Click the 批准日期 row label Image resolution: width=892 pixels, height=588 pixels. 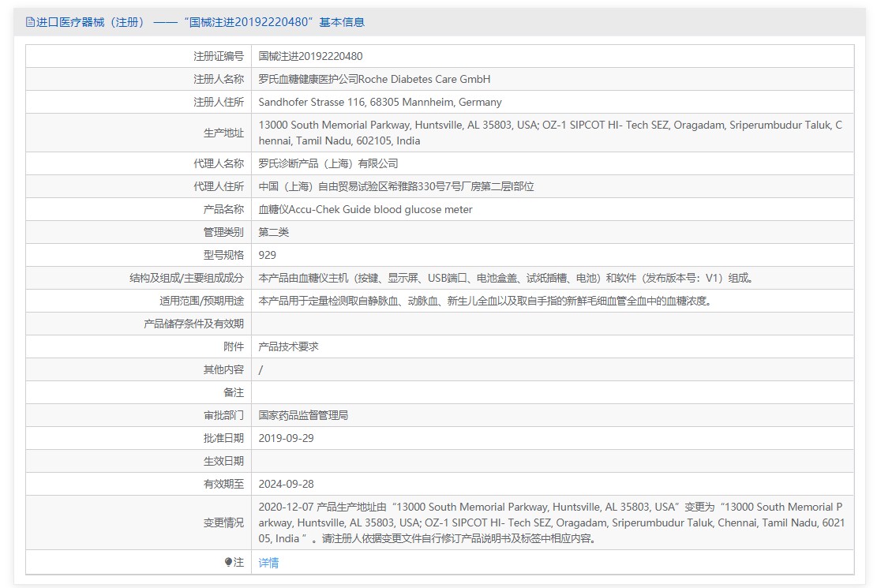[223, 438]
